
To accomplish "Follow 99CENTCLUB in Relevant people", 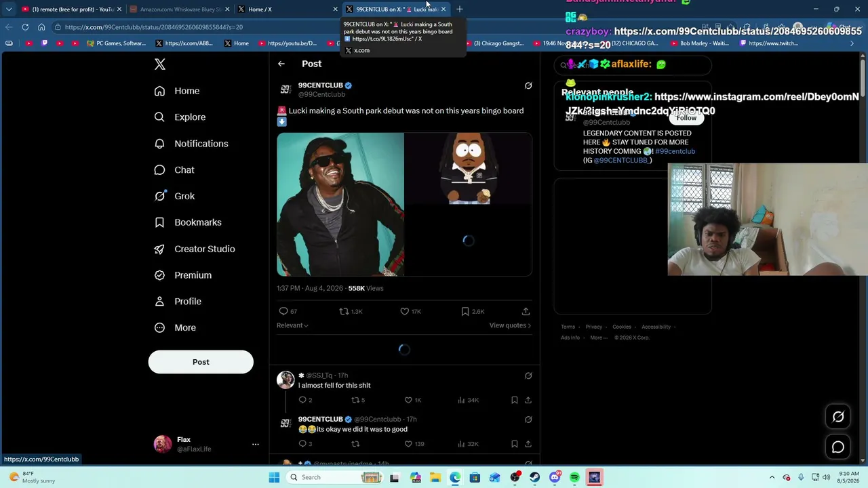I will coord(686,118).
